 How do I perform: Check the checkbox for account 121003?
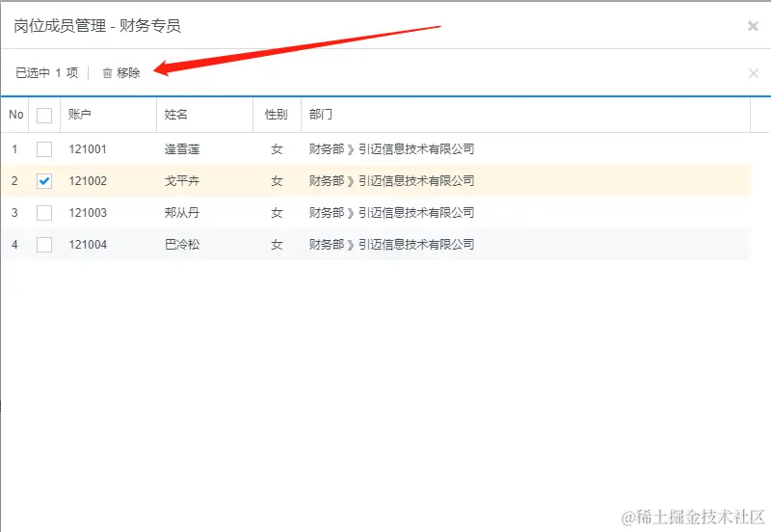(x=44, y=213)
